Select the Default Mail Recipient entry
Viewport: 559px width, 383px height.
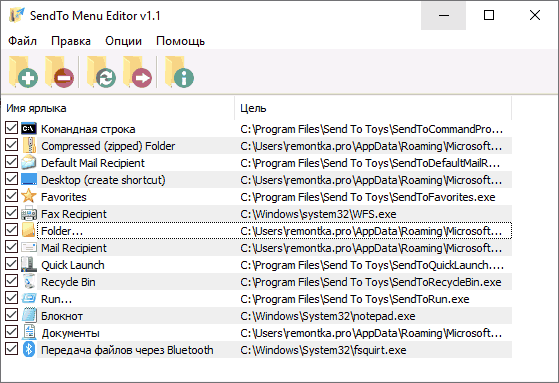point(93,163)
